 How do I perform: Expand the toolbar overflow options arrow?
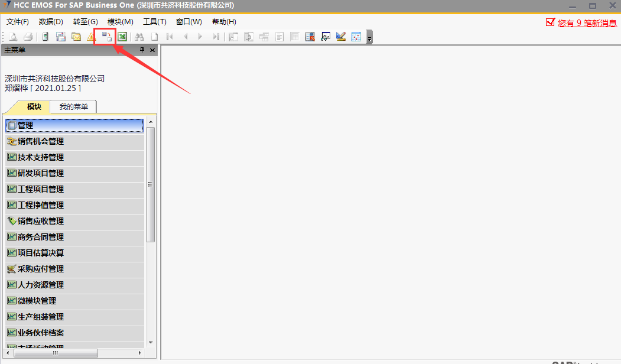click(369, 38)
